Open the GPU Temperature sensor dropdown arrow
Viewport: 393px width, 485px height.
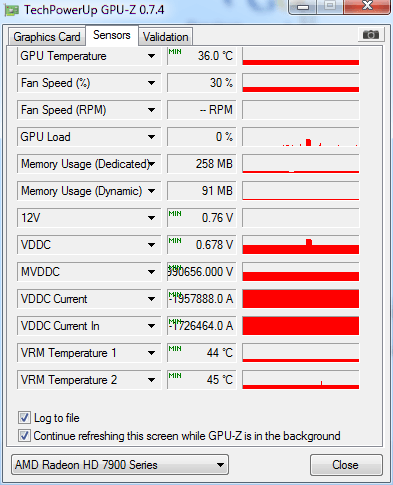click(152, 56)
